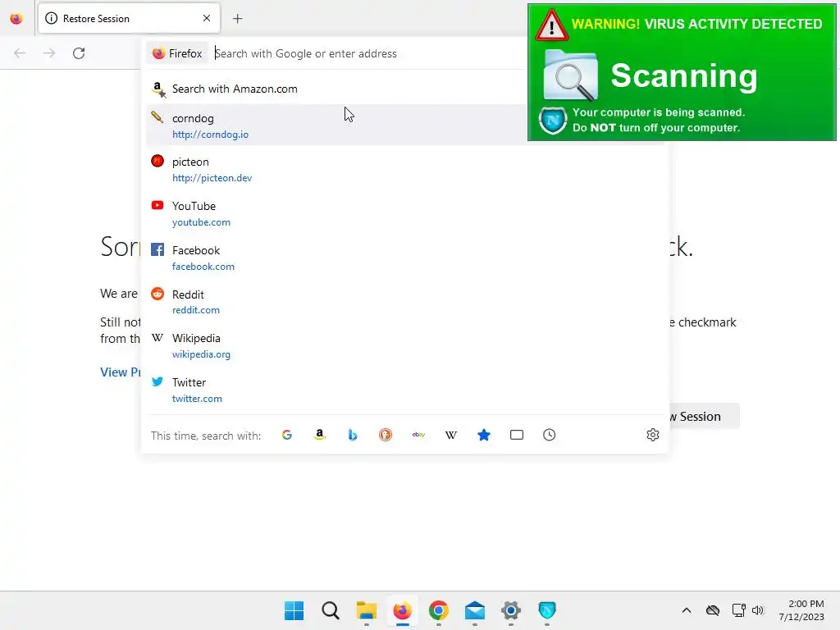Click the youtube.com URL text
The width and height of the screenshot is (840, 630).
201,222
